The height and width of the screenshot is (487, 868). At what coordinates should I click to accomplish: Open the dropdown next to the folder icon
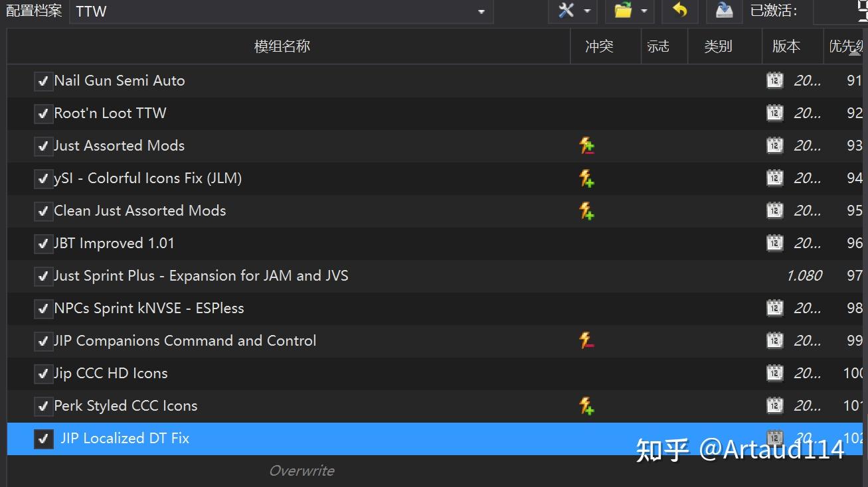tap(643, 11)
